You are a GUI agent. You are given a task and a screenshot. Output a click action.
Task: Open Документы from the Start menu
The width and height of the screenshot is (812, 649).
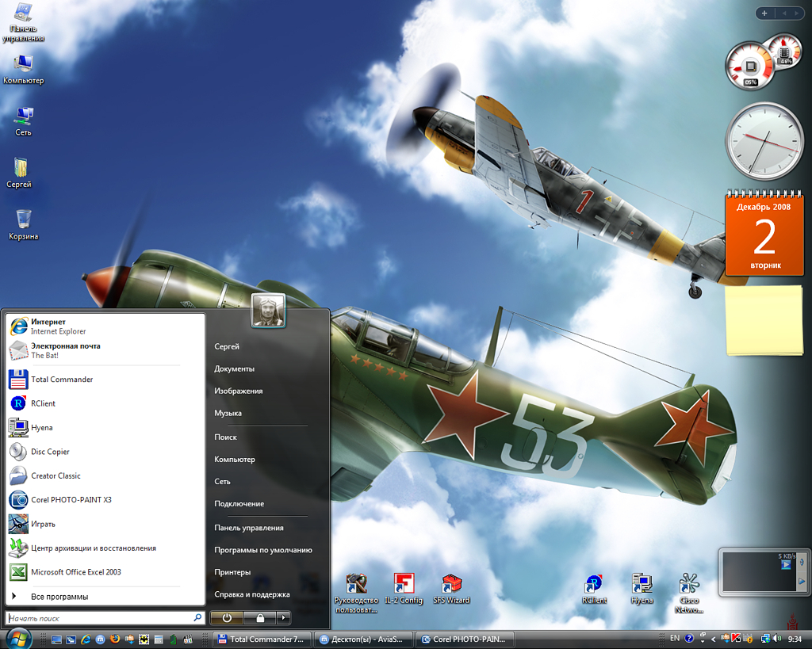(234, 368)
